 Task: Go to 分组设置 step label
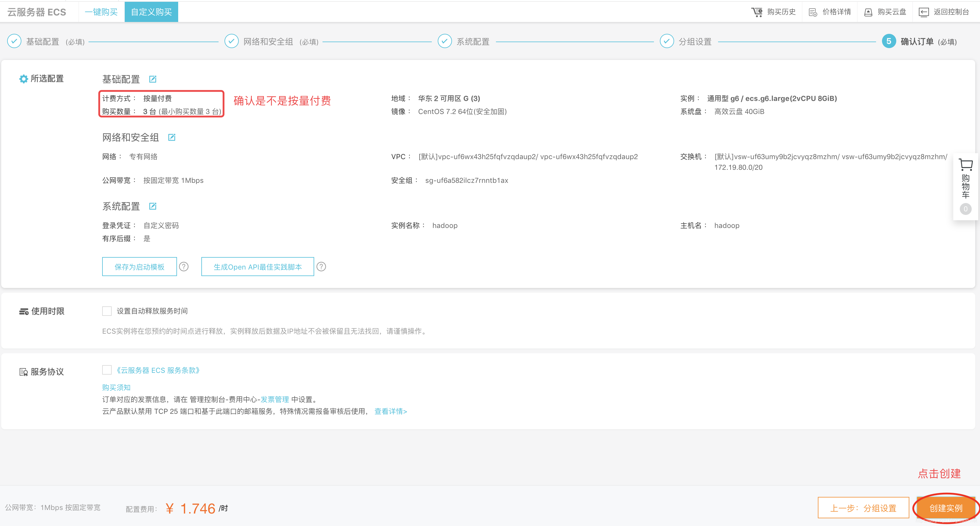click(695, 42)
